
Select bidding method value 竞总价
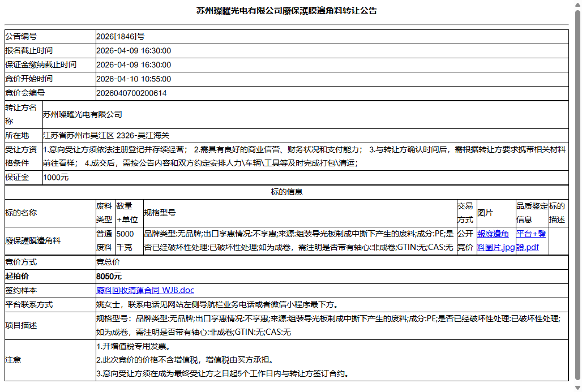point(108,262)
